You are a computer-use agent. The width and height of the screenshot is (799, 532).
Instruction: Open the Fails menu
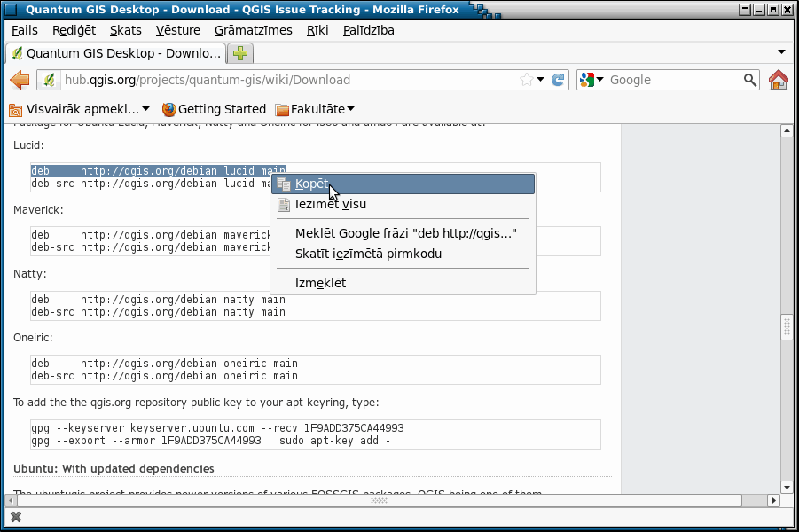(x=25, y=30)
